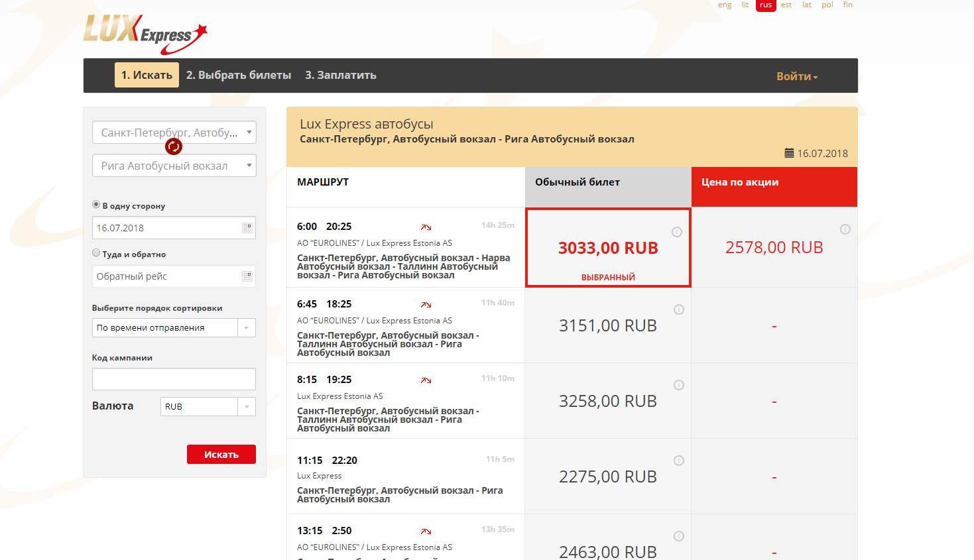This screenshot has width=974, height=560.
Task: Open the departure stop dropdown
Action: point(174,133)
